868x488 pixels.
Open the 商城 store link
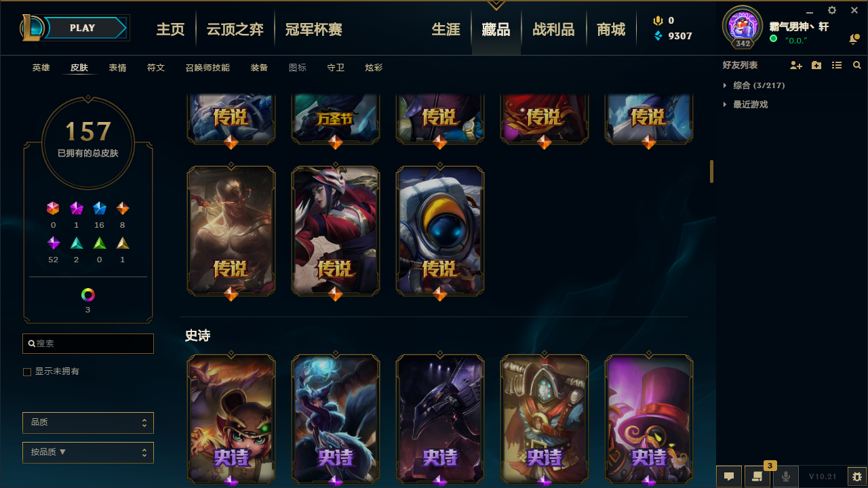(611, 30)
